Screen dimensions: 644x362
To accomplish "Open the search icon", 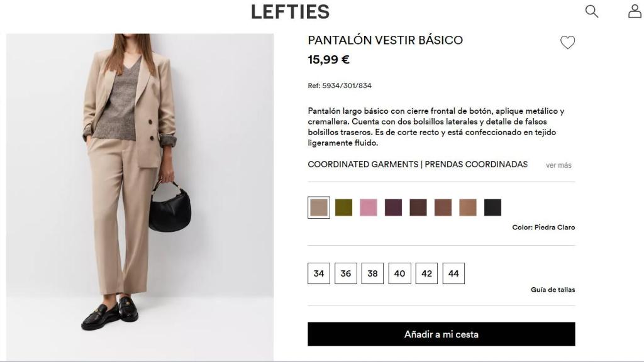I will (x=591, y=11).
